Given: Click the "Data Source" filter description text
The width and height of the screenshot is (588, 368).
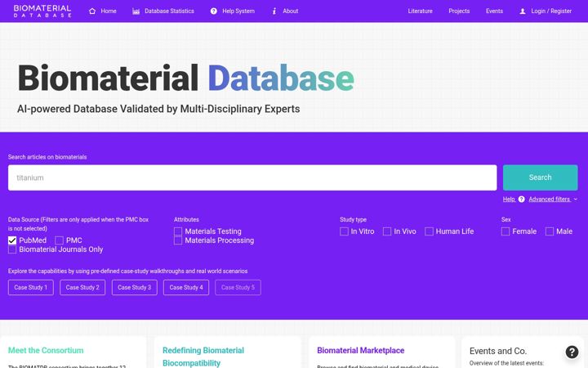Looking at the screenshot, I should 78,224.
